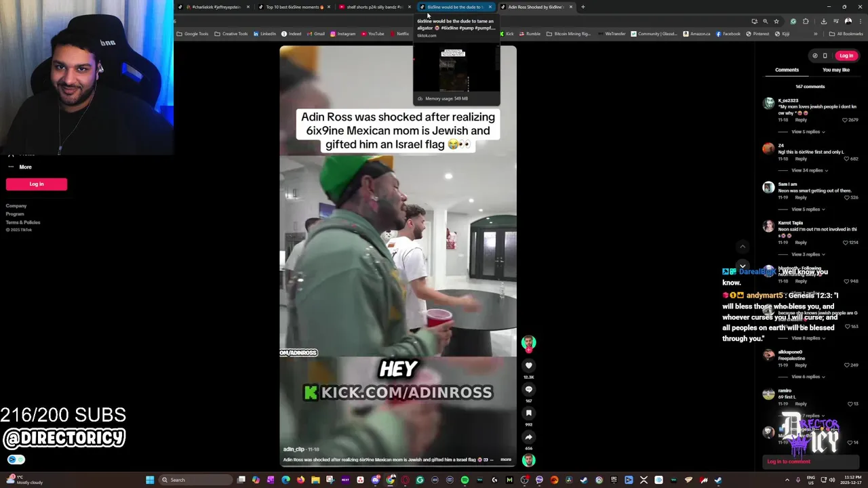The width and height of the screenshot is (868, 488).
Task: Go to previous video with up arrow
Action: coord(743,247)
